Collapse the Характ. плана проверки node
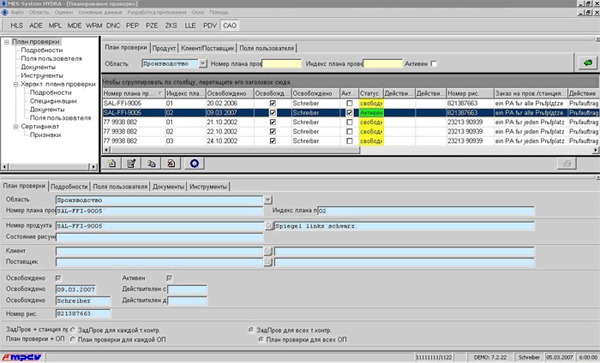Image resolution: width=600 pixels, height=363 pixels. [16, 84]
